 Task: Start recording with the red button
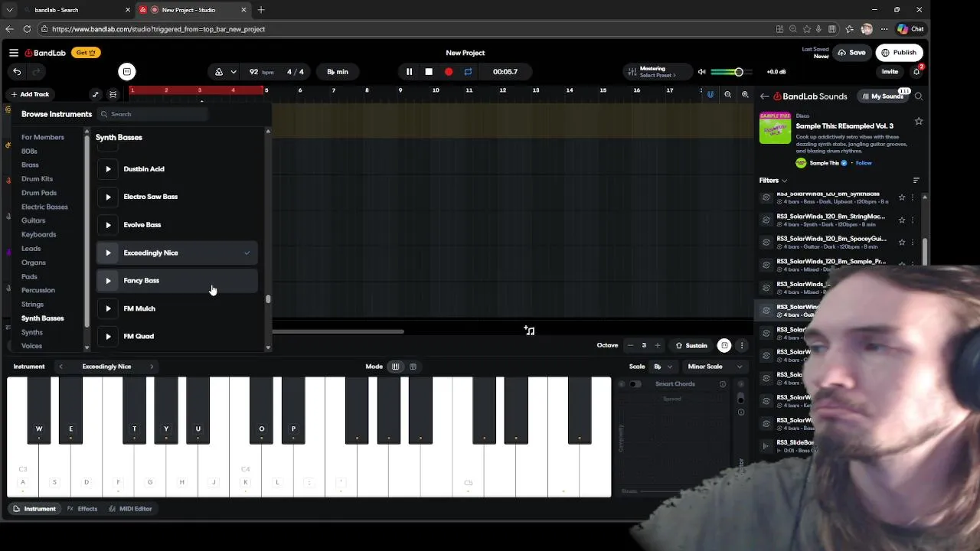(x=449, y=72)
